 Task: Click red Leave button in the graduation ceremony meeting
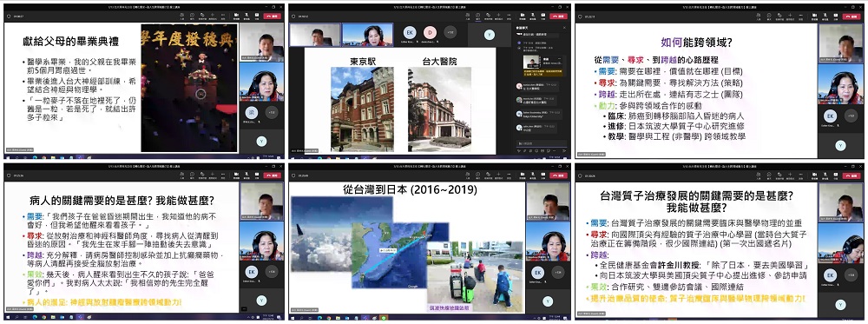click(273, 16)
